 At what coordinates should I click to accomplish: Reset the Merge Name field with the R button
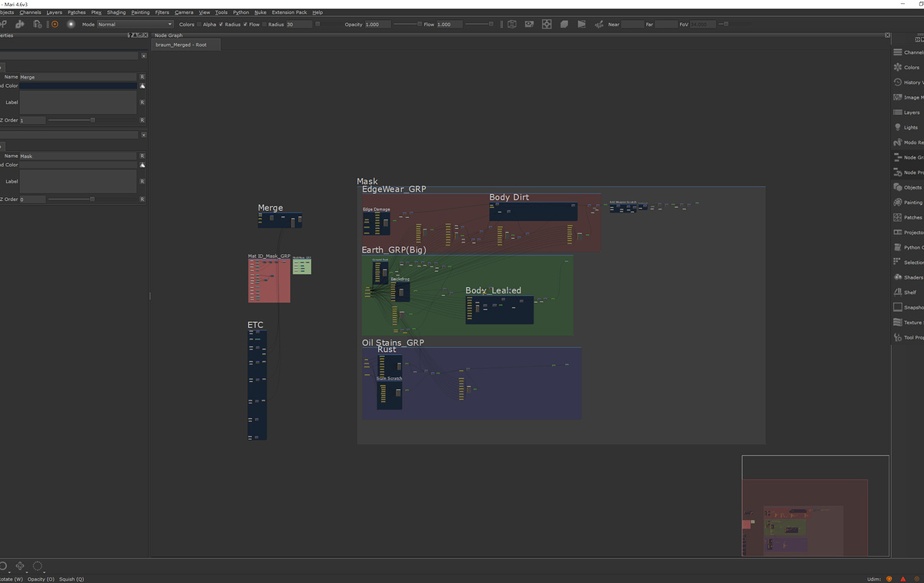click(x=142, y=77)
